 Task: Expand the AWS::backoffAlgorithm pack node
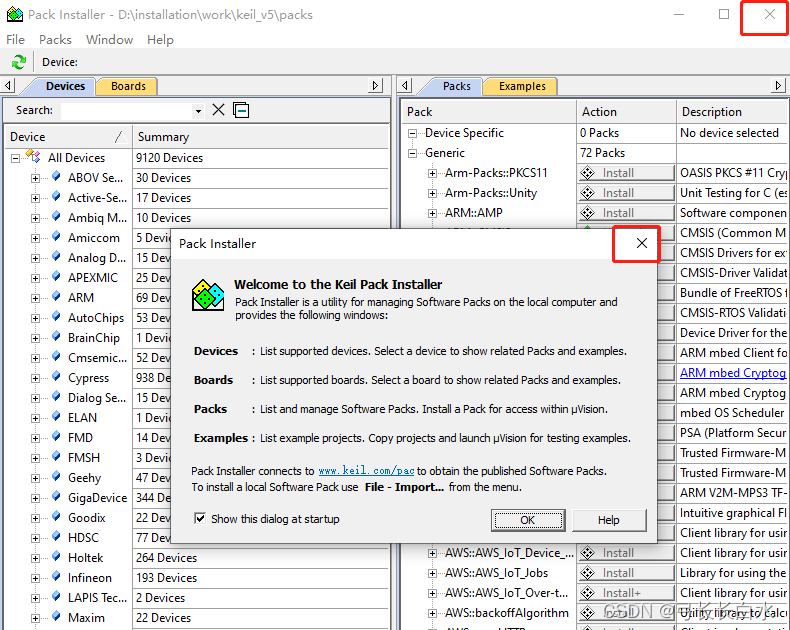432,613
